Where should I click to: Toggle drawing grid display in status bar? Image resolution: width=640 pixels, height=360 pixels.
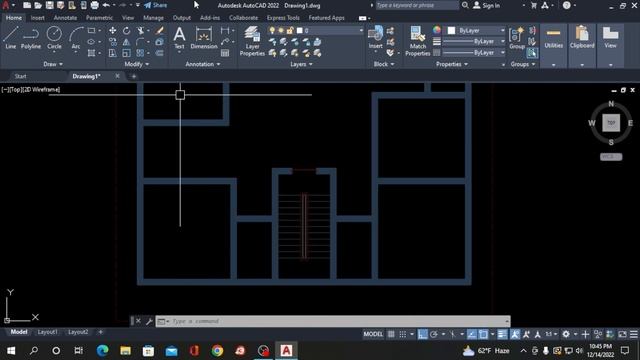[391, 334]
